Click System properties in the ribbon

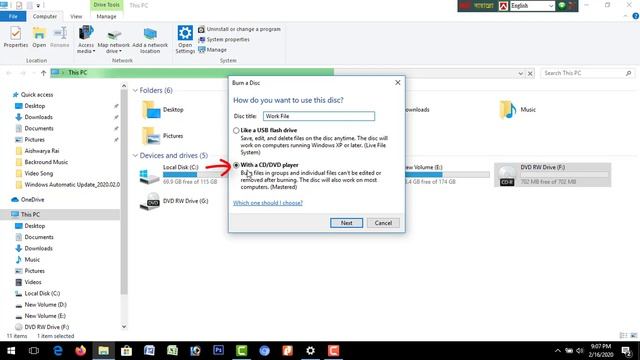(x=224, y=40)
